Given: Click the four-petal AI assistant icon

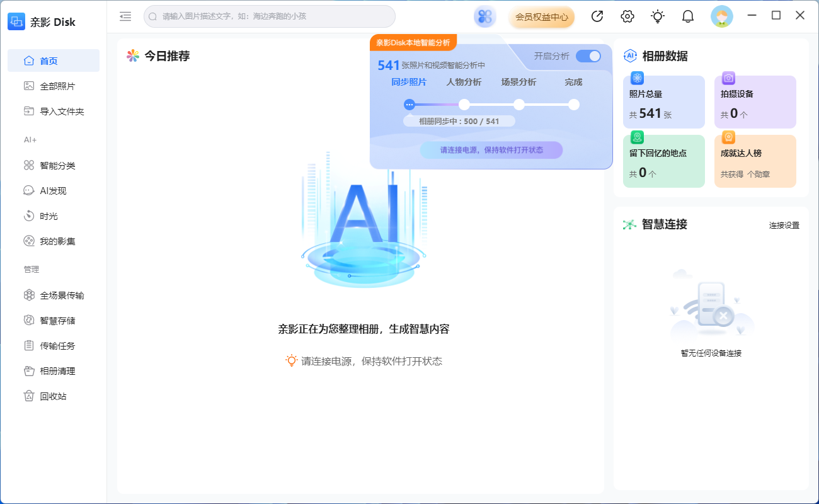Looking at the screenshot, I should pos(484,17).
